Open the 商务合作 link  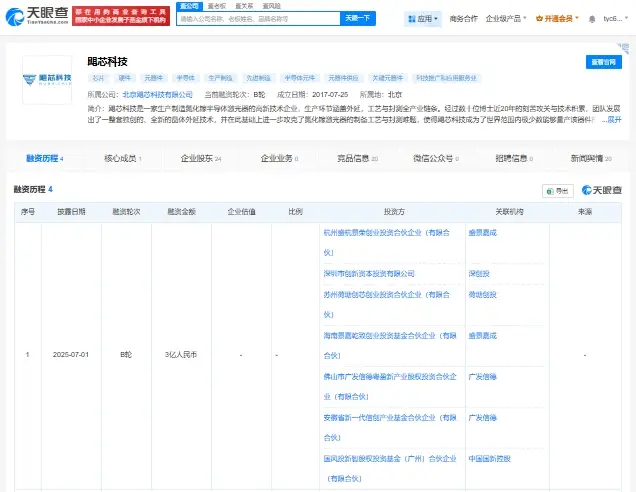[463, 19]
